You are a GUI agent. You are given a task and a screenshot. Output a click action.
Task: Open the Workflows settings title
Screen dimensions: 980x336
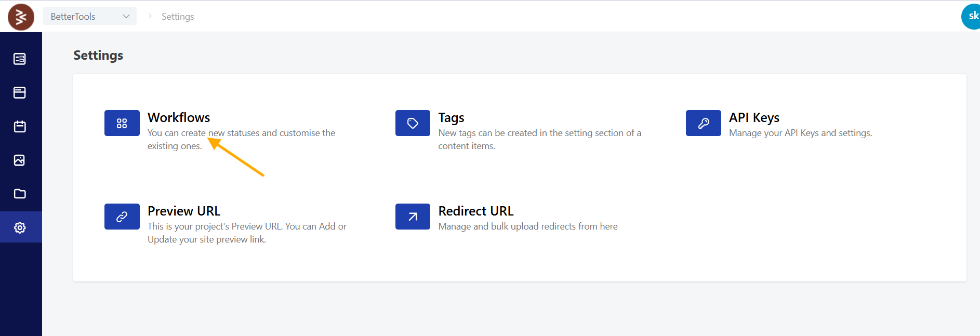(179, 117)
